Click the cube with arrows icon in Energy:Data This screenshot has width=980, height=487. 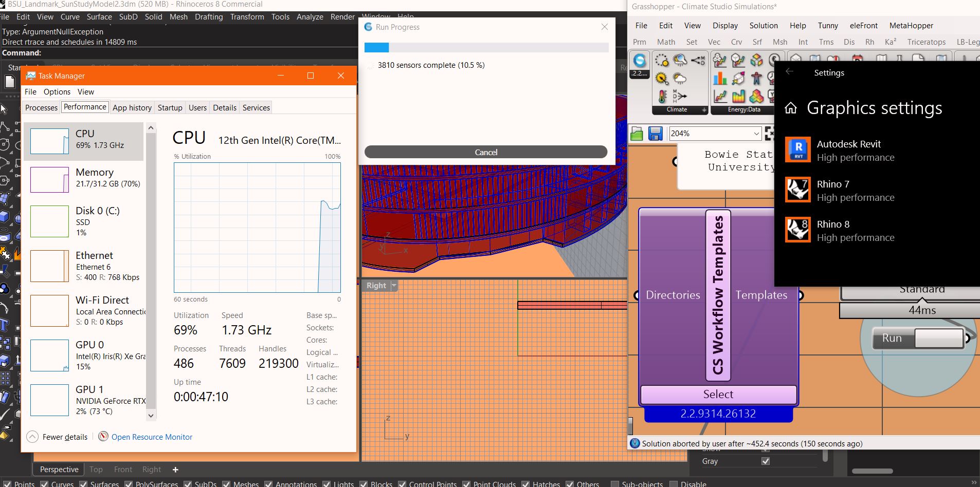pyautogui.click(x=738, y=79)
